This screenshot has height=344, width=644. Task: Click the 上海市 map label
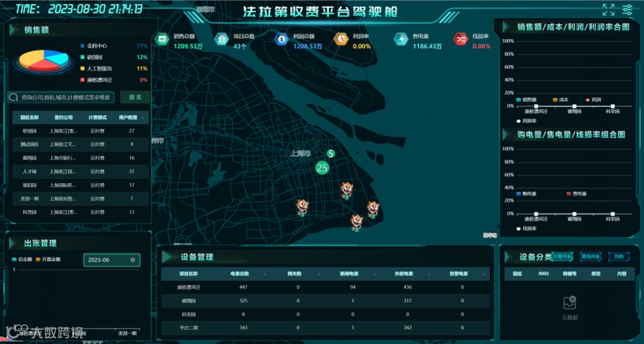[301, 154]
